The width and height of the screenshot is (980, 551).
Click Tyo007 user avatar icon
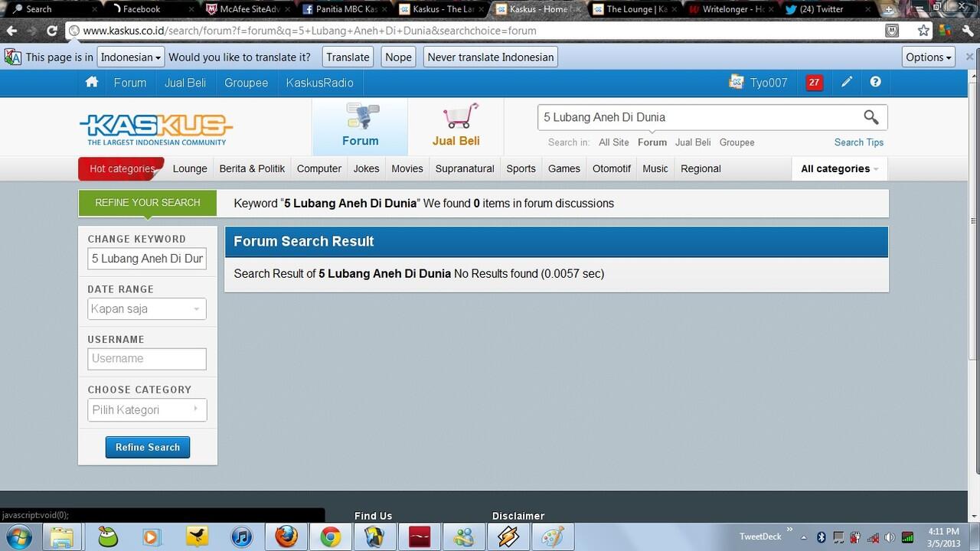(x=737, y=82)
